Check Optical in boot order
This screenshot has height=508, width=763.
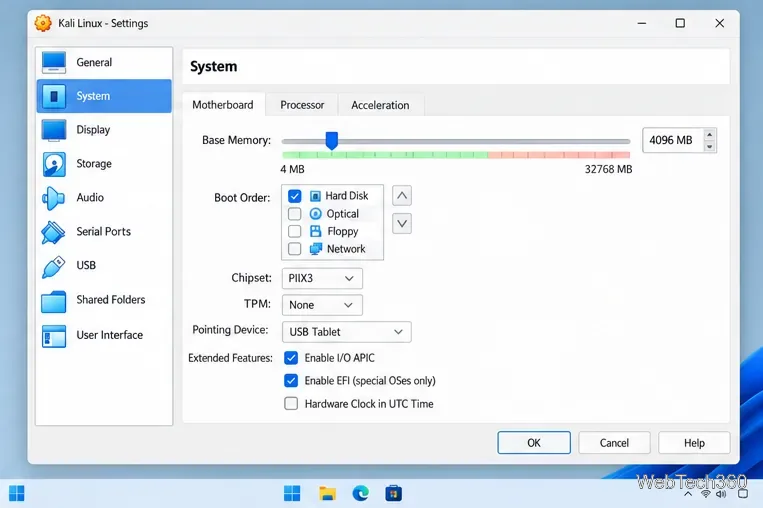pyautogui.click(x=294, y=214)
